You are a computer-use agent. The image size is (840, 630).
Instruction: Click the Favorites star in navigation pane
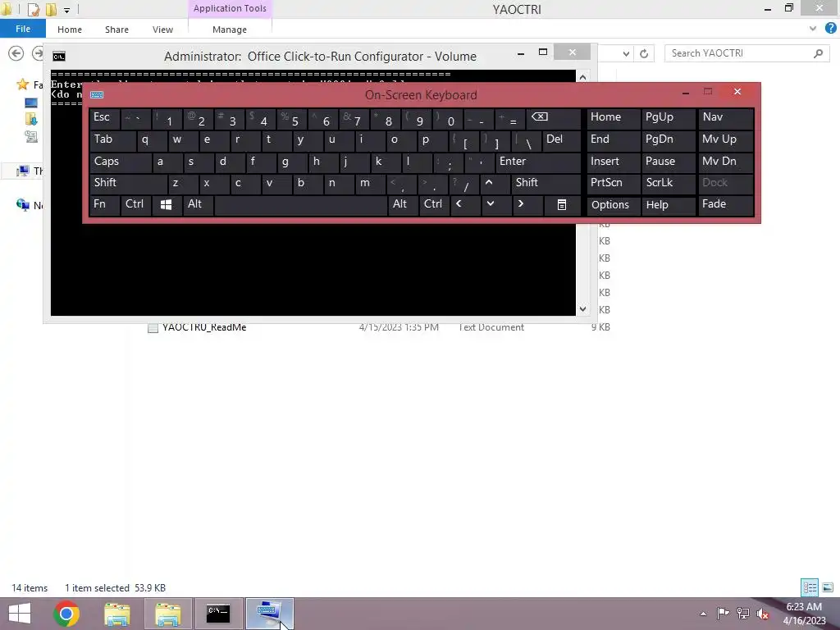pyautogui.click(x=22, y=84)
